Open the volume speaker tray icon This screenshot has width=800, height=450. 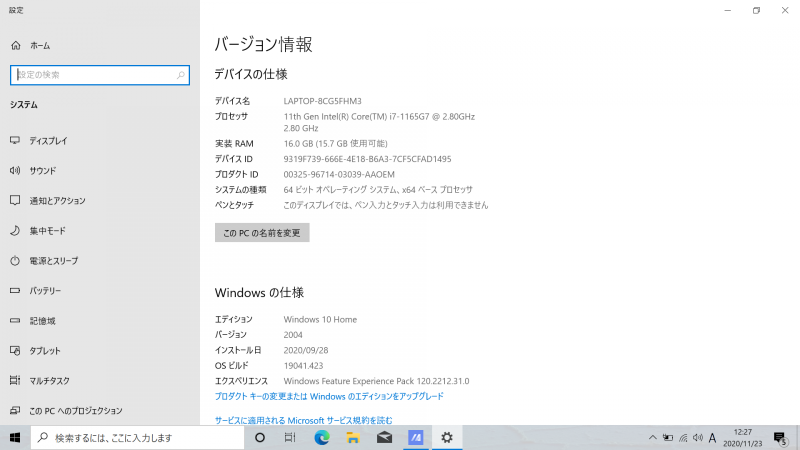click(697, 438)
